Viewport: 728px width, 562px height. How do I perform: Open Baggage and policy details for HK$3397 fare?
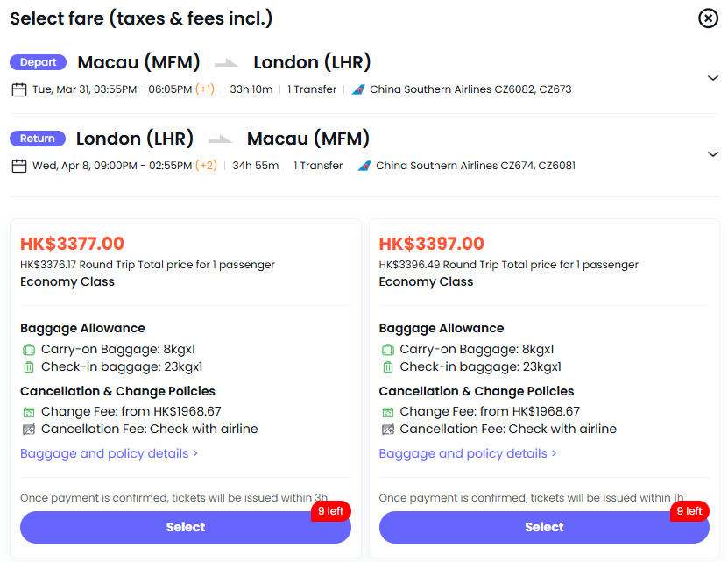tap(468, 453)
